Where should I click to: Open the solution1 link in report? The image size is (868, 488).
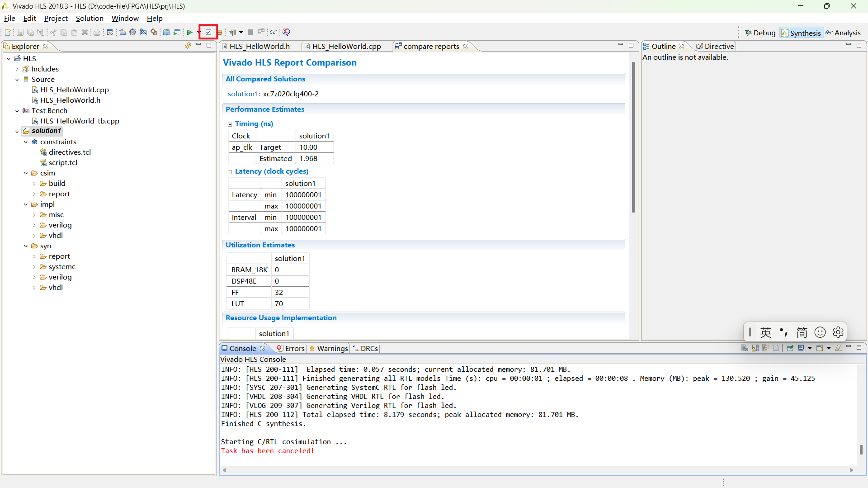[244, 94]
